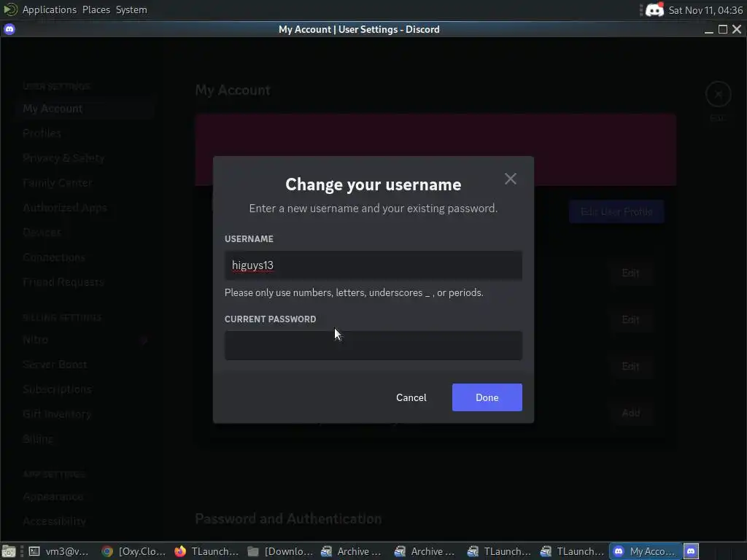
Task: Cancel the username change
Action: (411, 397)
